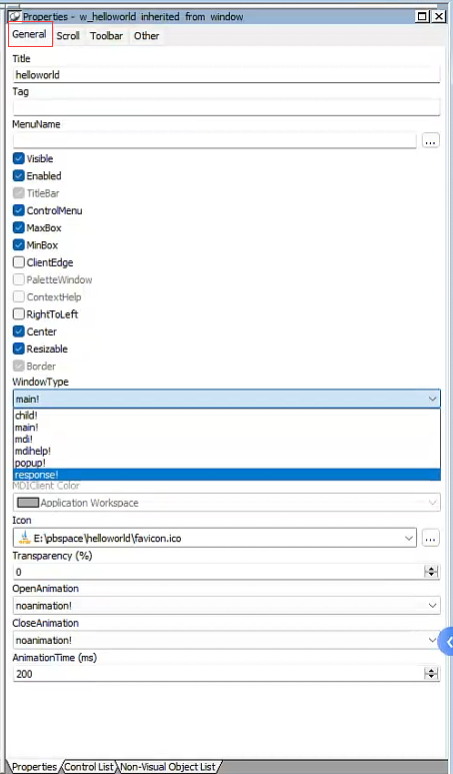Close the Properties panel
This screenshot has height=774, width=453.
tap(439, 16)
